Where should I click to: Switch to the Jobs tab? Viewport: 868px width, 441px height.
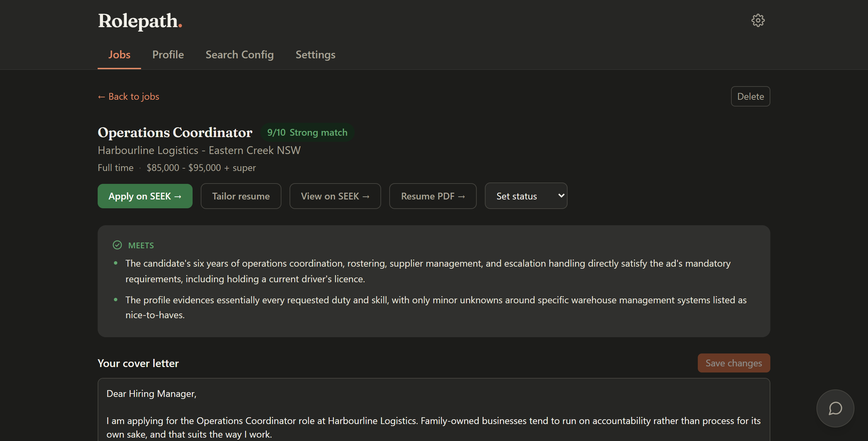(x=119, y=55)
